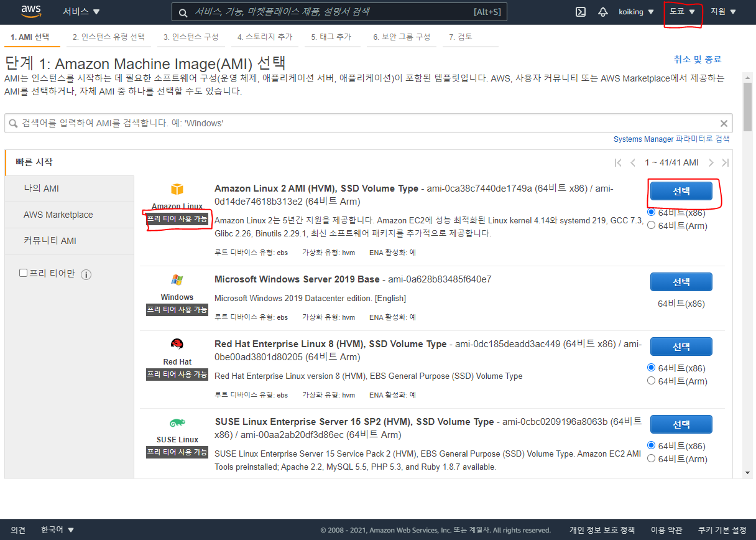Switch to step 3 인스턴스 구성 tab

coord(191,37)
